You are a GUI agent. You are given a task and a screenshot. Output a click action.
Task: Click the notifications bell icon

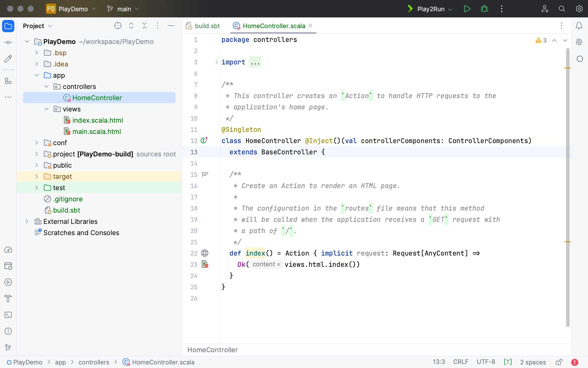point(580,26)
